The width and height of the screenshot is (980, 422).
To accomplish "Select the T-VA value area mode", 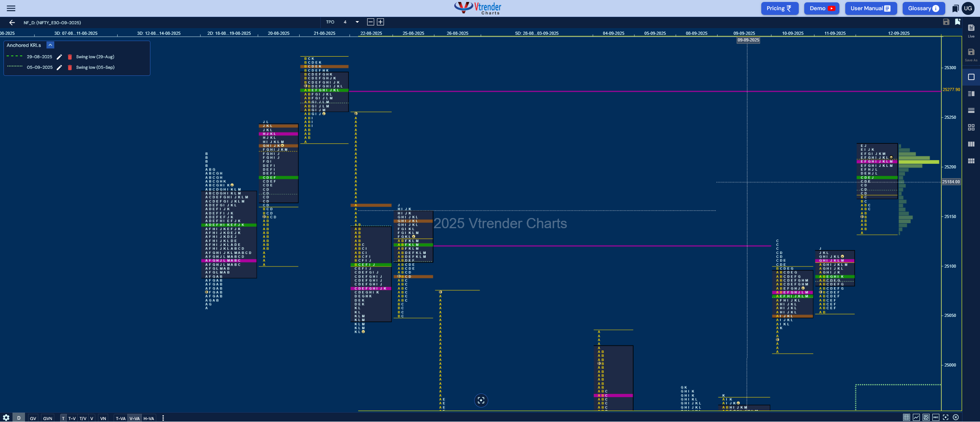I will coord(121,418).
